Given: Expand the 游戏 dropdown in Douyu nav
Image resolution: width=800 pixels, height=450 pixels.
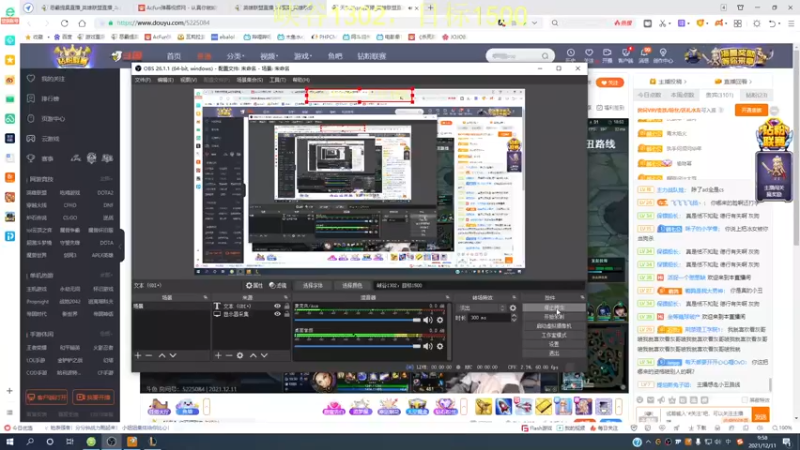Looking at the screenshot, I should click(303, 56).
